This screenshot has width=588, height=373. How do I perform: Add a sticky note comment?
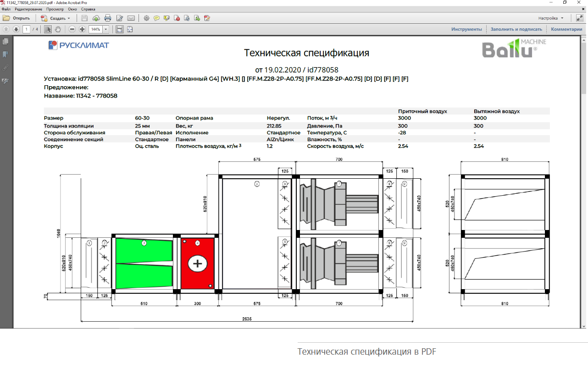[157, 18]
